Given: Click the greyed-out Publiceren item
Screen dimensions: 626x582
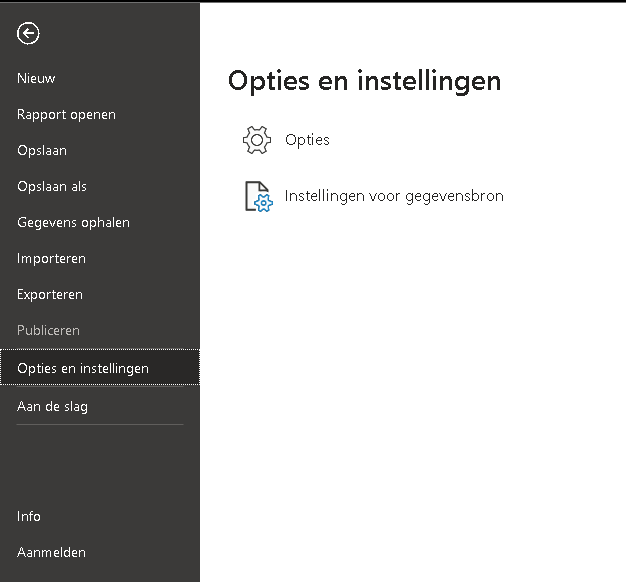Looking at the screenshot, I should tap(48, 330).
